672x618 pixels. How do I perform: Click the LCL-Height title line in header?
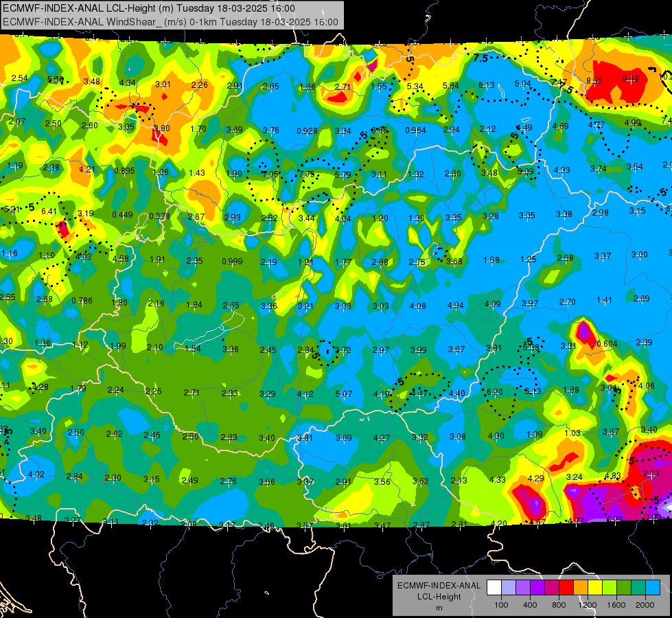149,8
